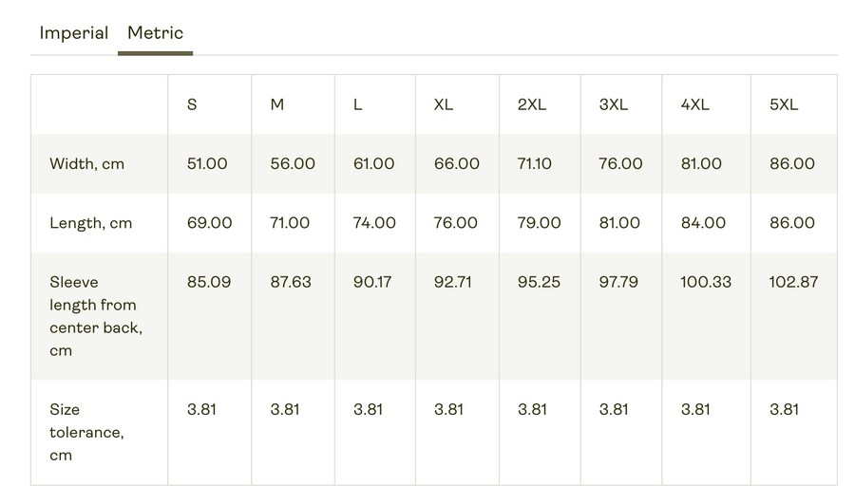Click the 84.00 length value for 4XL
The width and height of the screenshot is (855, 504).
[x=703, y=223]
